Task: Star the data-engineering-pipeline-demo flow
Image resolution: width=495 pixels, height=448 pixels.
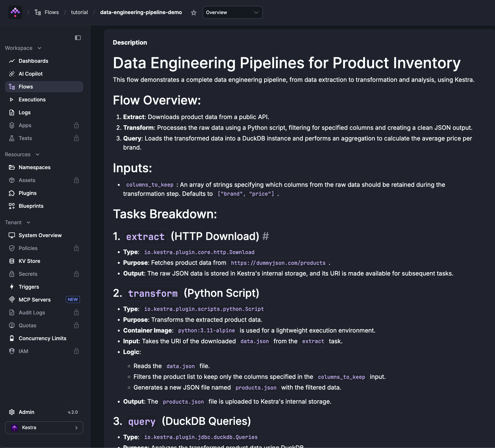Action: pos(194,13)
